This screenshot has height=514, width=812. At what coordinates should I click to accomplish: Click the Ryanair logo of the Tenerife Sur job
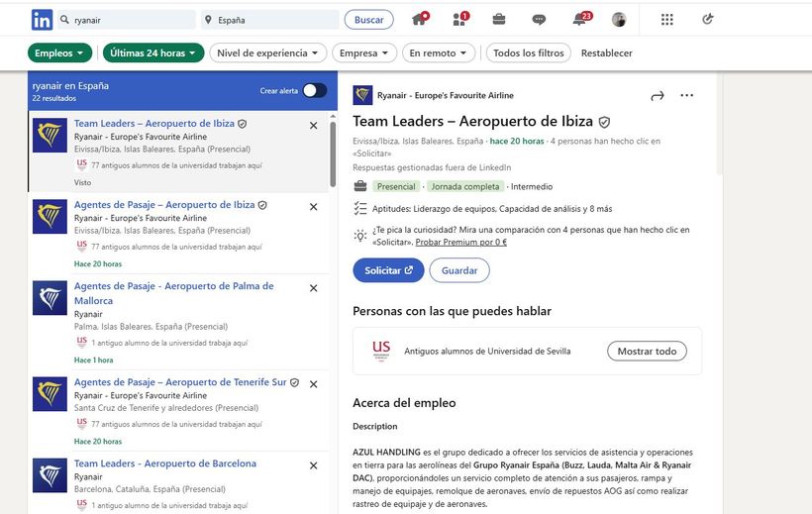(50, 394)
